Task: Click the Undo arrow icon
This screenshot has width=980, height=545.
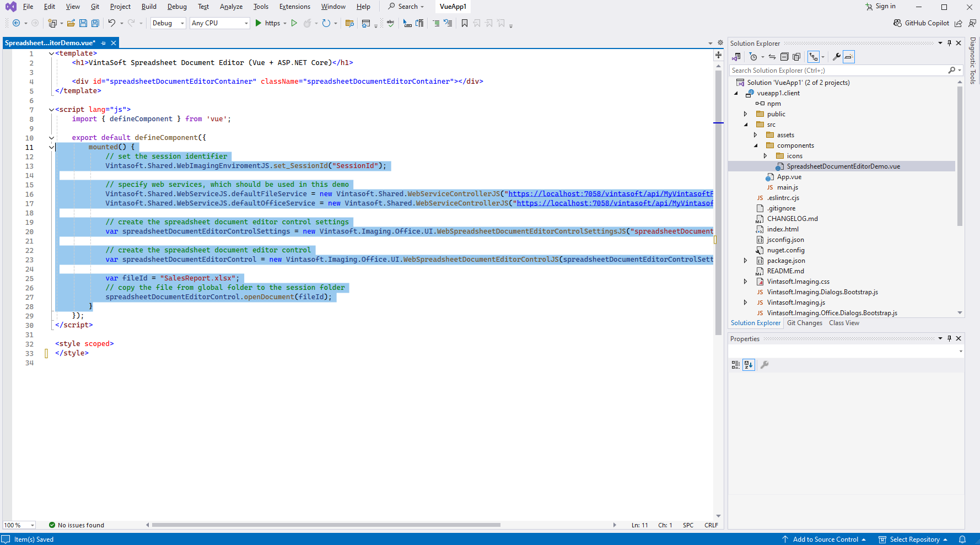Action: coord(112,23)
